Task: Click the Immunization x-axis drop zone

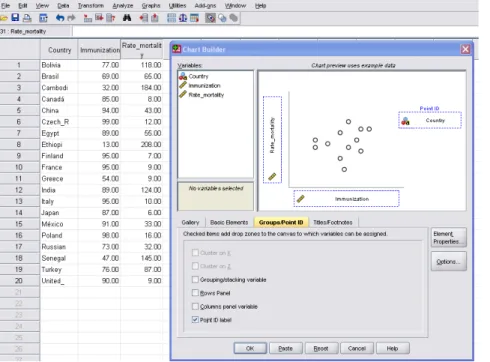Action: pyautogui.click(x=346, y=199)
